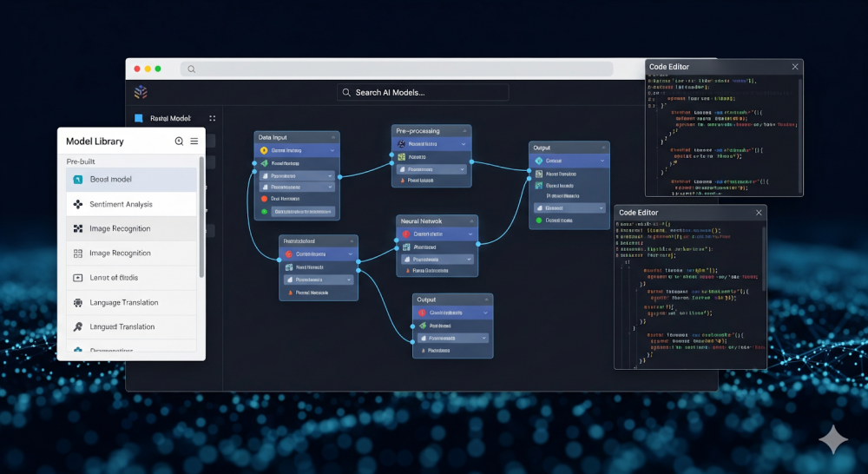Image resolution: width=868 pixels, height=474 pixels.
Task: Click the Model Library list scrollbar
Action: (x=201, y=217)
